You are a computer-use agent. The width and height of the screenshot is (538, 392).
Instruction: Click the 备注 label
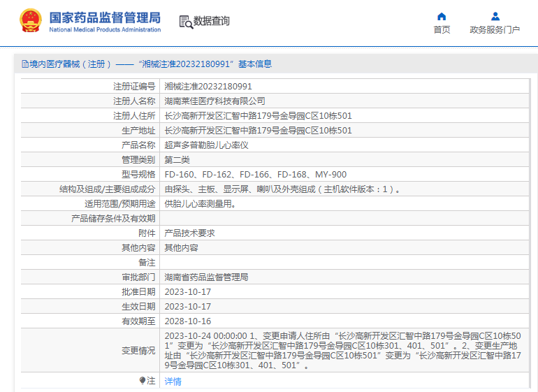[x=147, y=263]
